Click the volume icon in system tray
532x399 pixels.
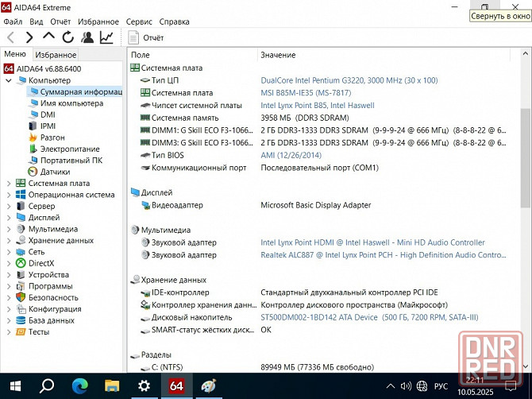click(x=406, y=386)
